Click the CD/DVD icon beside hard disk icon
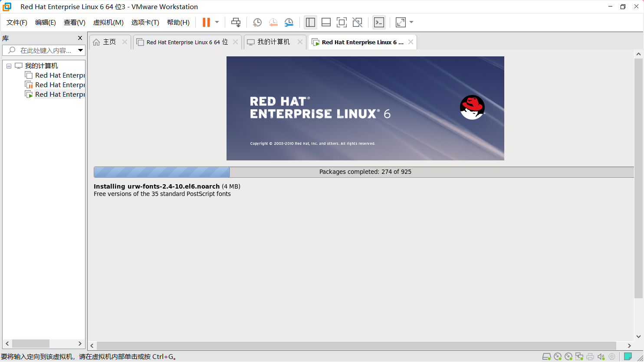 (558, 357)
